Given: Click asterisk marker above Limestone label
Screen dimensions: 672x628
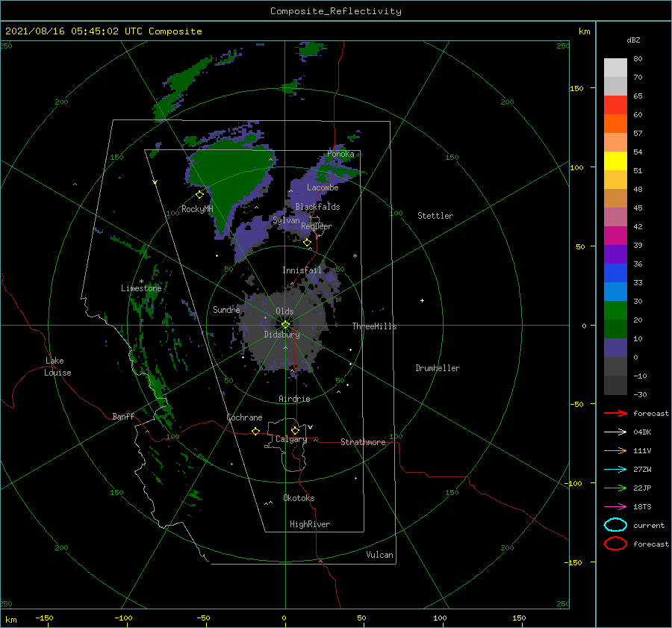Looking at the screenshot, I should [x=141, y=282].
